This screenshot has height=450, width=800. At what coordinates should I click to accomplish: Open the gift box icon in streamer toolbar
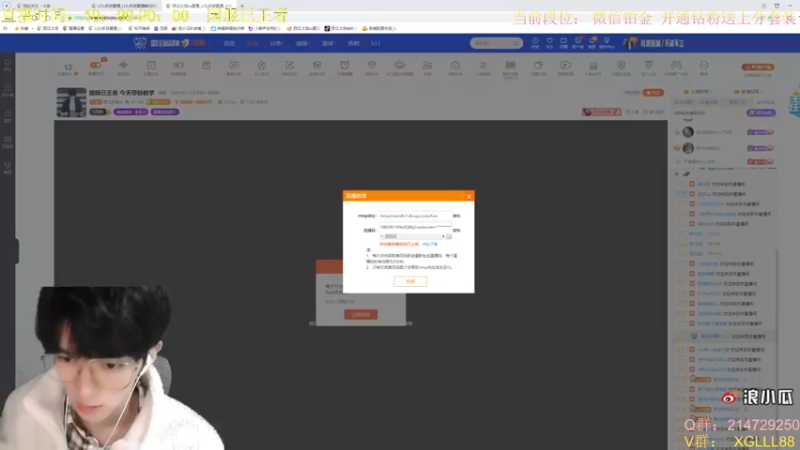(206, 65)
